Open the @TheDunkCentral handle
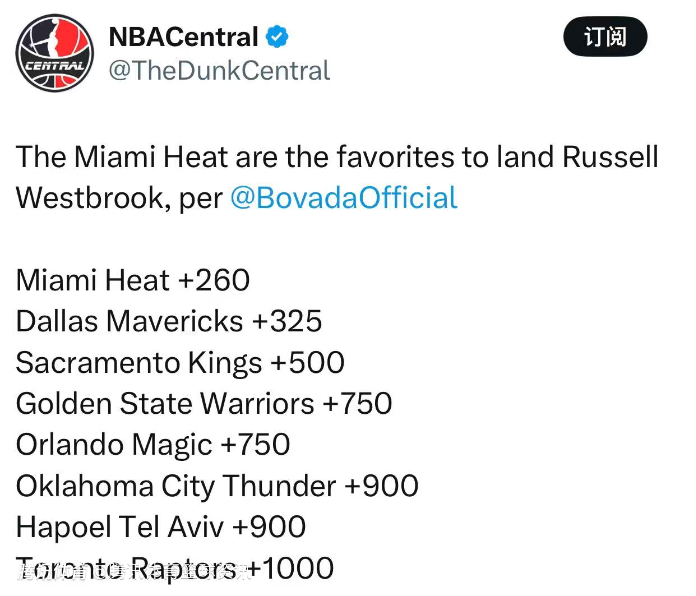 pos(219,71)
